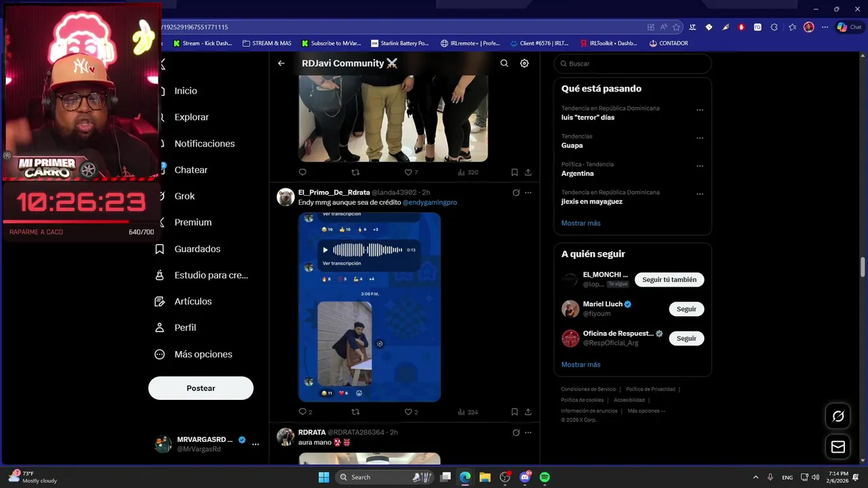Click Seguir tú también for EL_MONCHI

[669, 280]
